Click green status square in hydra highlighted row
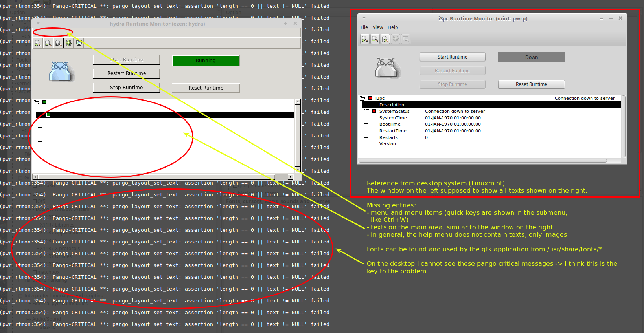The image size is (644, 333). click(48, 115)
